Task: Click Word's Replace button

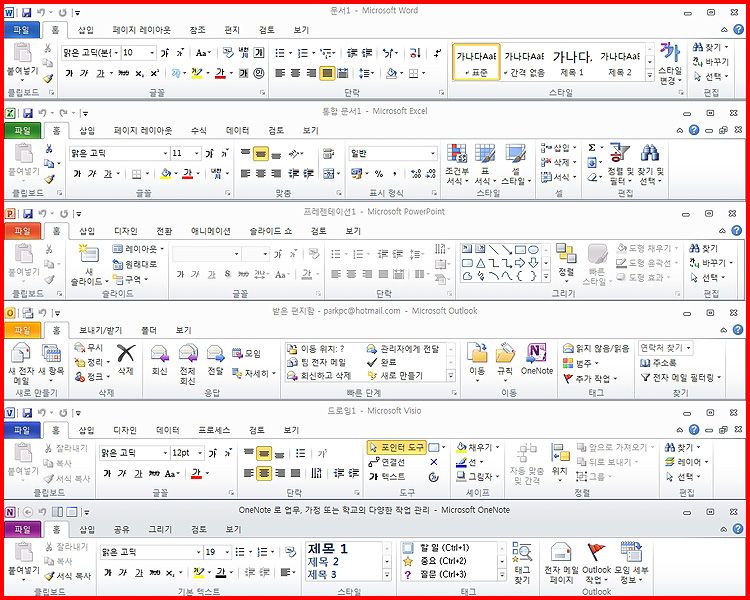Action: pyautogui.click(x=710, y=62)
